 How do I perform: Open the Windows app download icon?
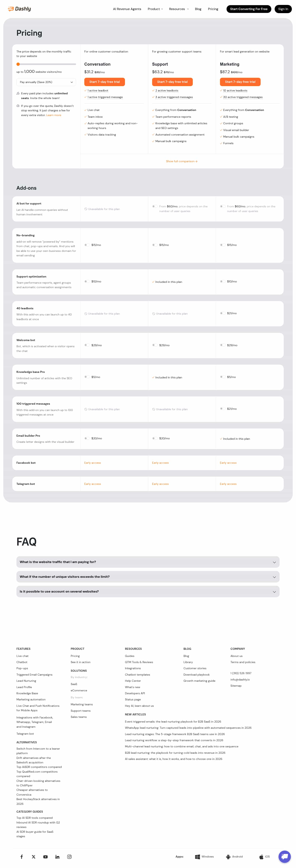click(x=198, y=857)
